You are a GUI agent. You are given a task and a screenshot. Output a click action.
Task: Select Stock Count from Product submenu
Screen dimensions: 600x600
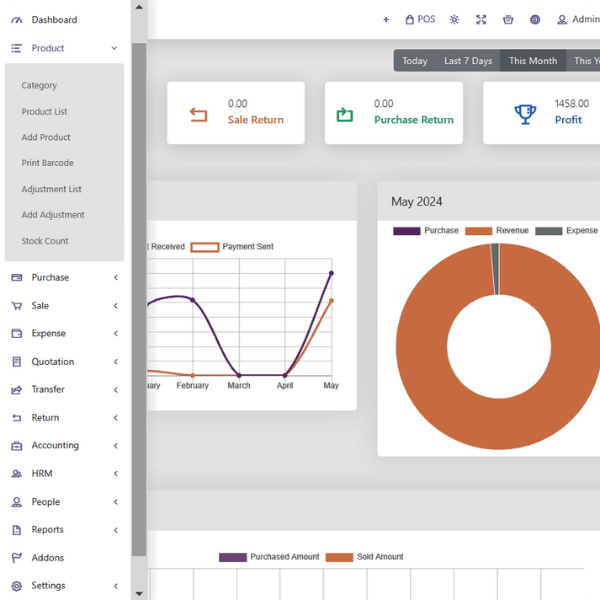coord(45,241)
